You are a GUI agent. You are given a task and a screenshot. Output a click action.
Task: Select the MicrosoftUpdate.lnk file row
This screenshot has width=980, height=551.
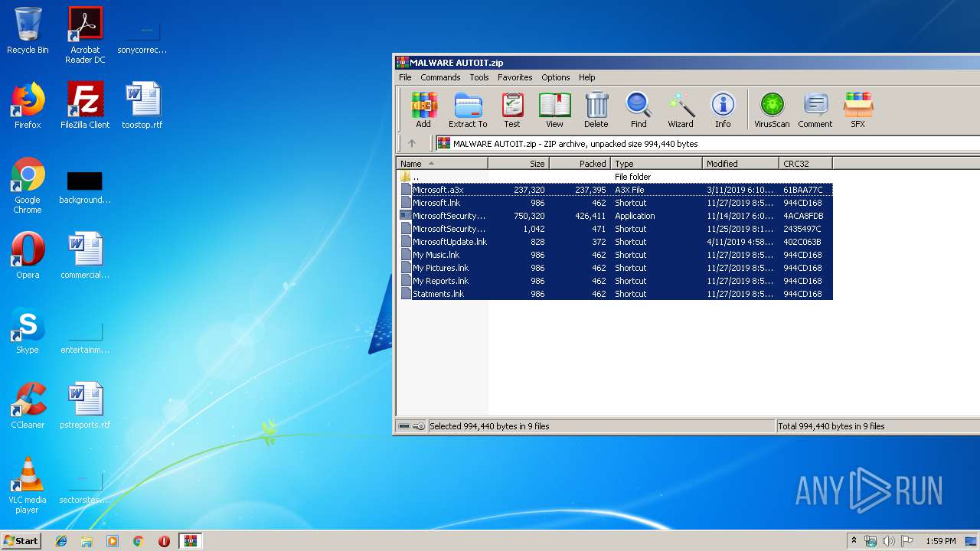click(615, 242)
